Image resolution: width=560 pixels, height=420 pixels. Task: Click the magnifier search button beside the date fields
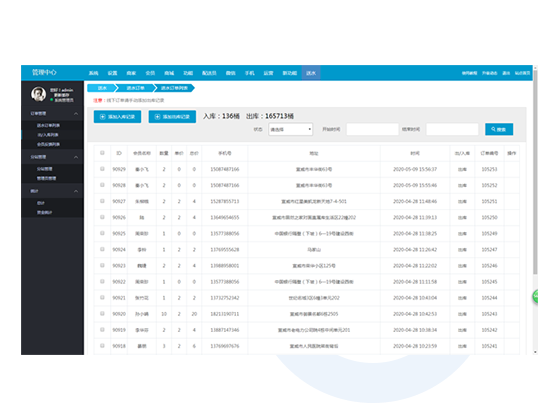coord(499,129)
